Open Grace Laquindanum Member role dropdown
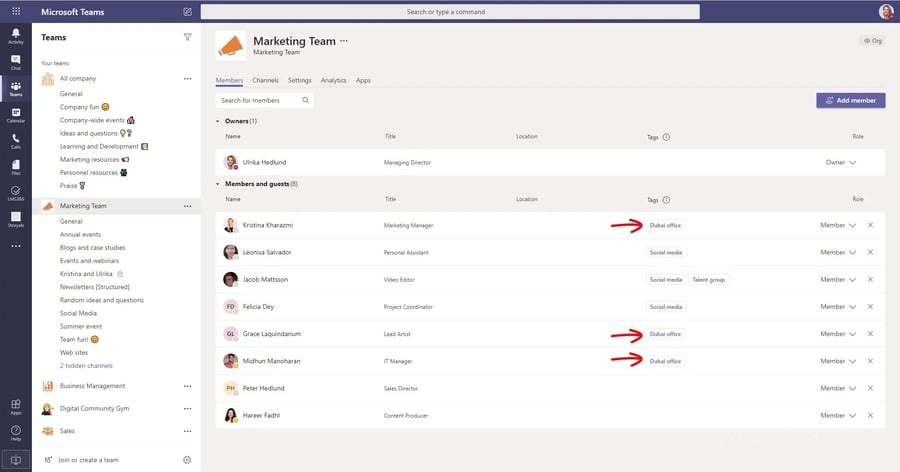Screen dimensions: 900x472 click(838, 334)
